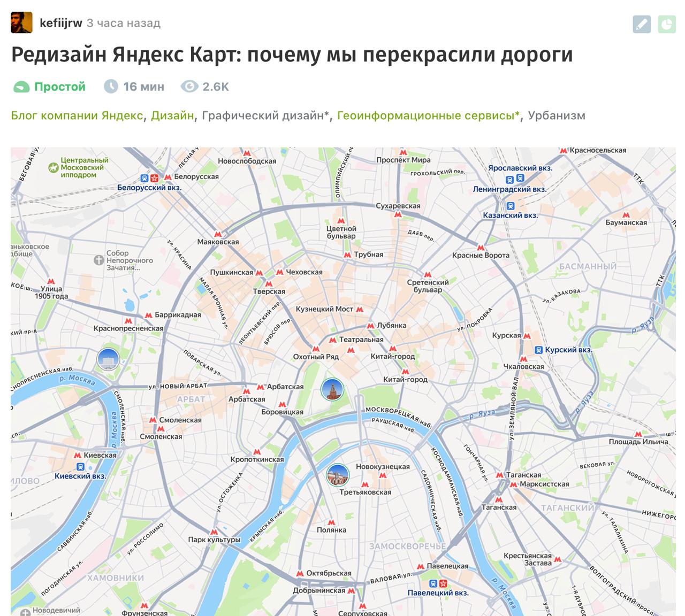Screen dimensions: 685x616
Task: Open the Геоинформационные сервисы hub link
Action: point(428,115)
